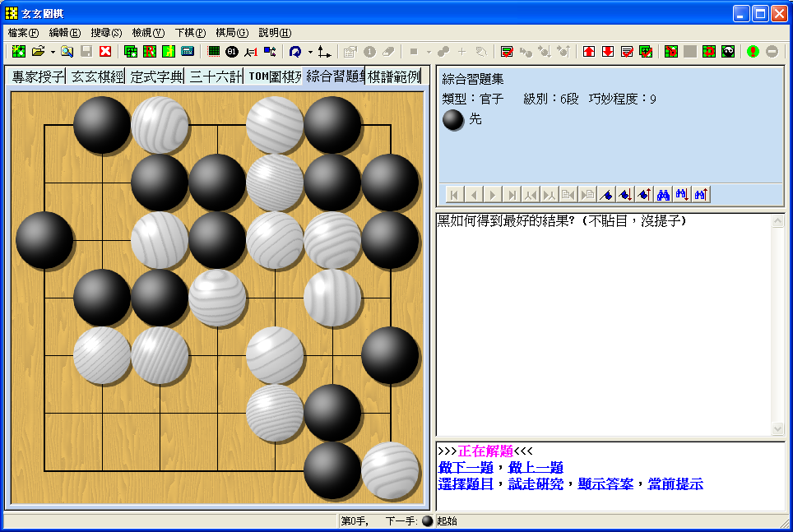
Task: Open the 檔案(F) menu
Action: coord(23,33)
